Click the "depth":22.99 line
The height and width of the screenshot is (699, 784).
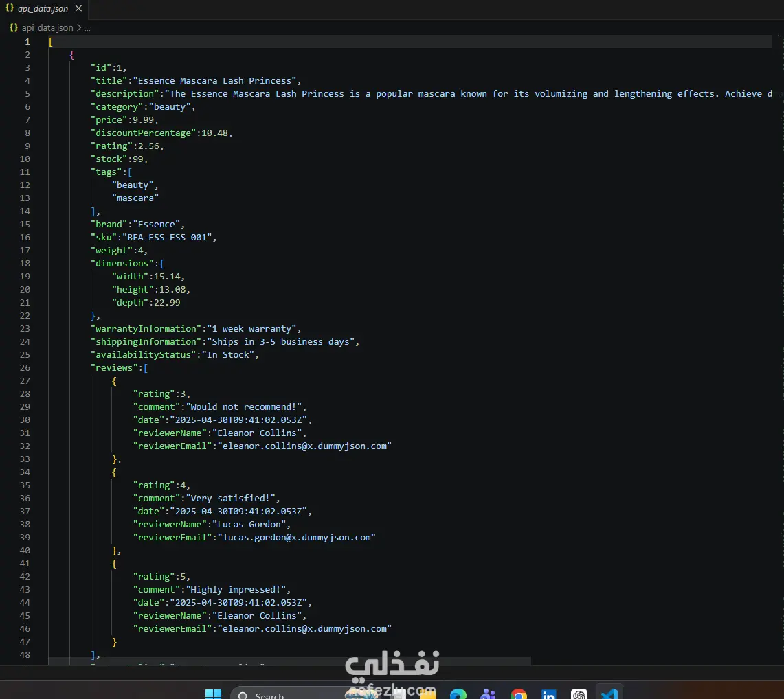point(146,302)
